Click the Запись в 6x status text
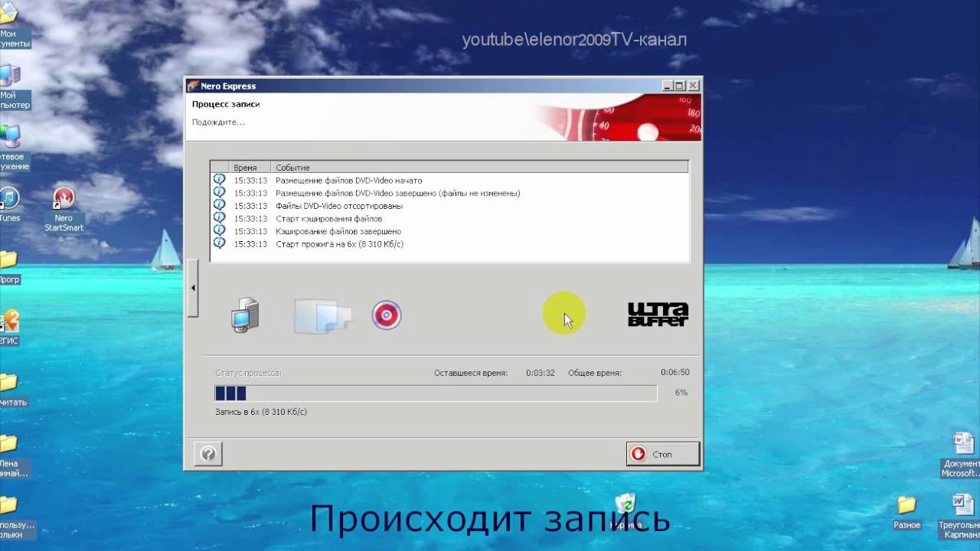 pyautogui.click(x=261, y=412)
